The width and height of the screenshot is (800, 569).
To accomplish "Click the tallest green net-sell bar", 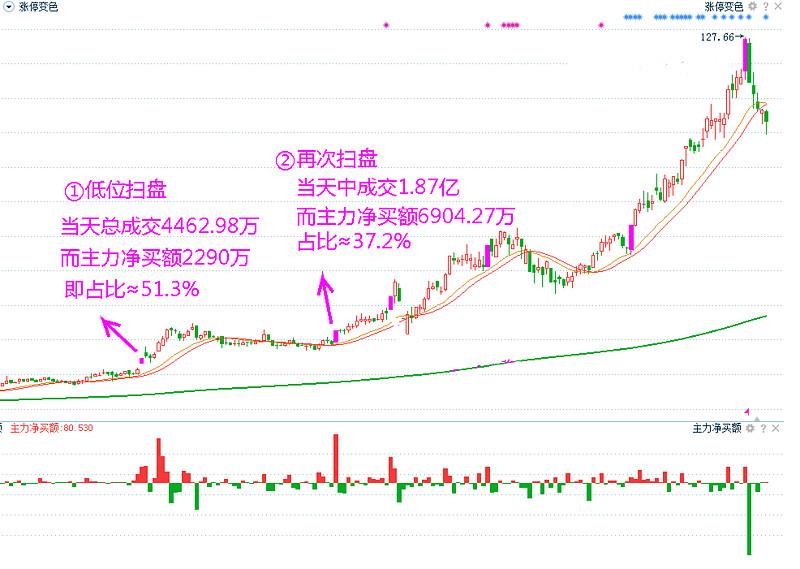I will click(749, 517).
